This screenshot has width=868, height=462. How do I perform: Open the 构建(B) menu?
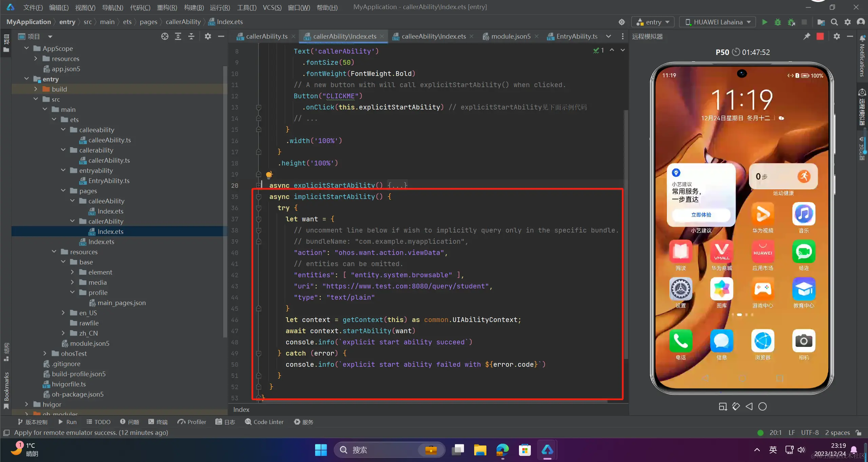194,7
